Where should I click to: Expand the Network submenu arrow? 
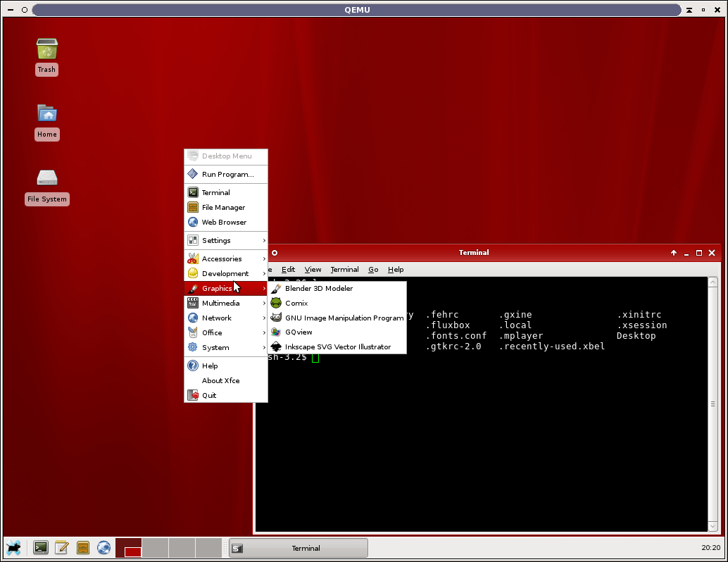pyautogui.click(x=264, y=318)
